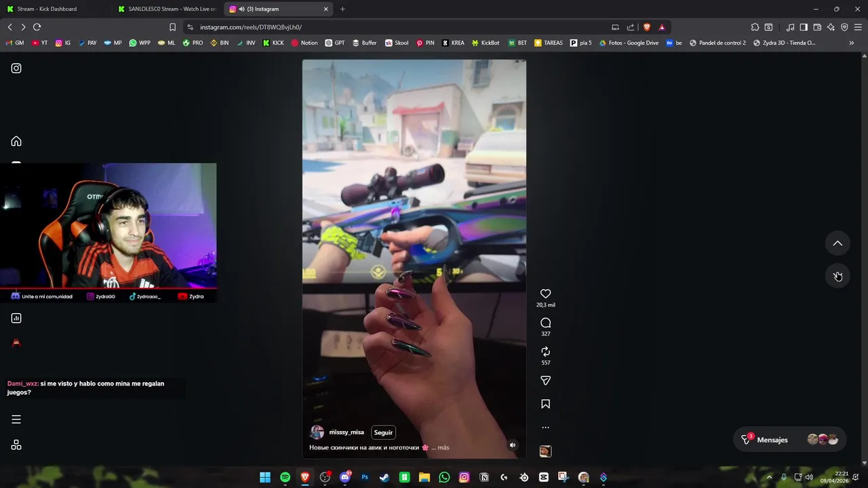Bookmark this page via address bar icon

[x=172, y=27]
